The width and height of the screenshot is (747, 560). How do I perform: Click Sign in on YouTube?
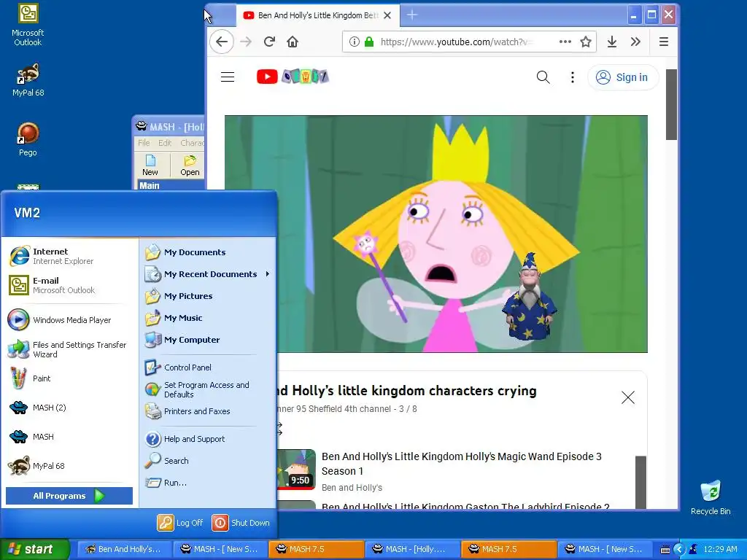tap(623, 77)
